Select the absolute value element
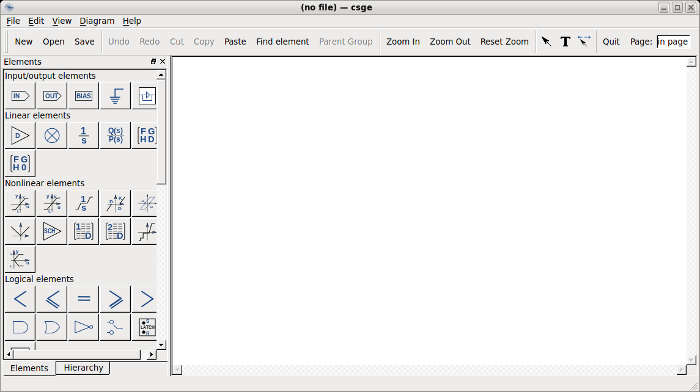 20,231
